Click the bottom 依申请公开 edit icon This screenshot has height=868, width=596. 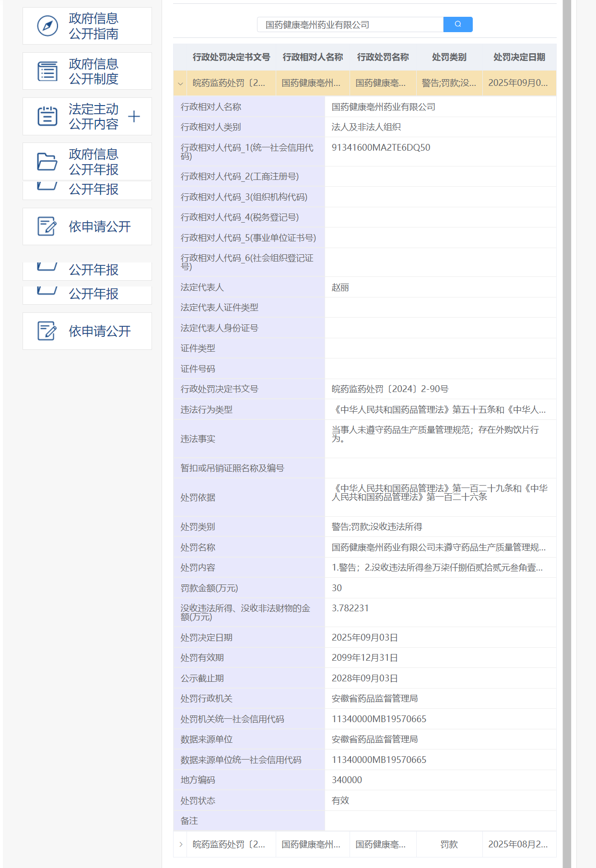[x=47, y=331]
